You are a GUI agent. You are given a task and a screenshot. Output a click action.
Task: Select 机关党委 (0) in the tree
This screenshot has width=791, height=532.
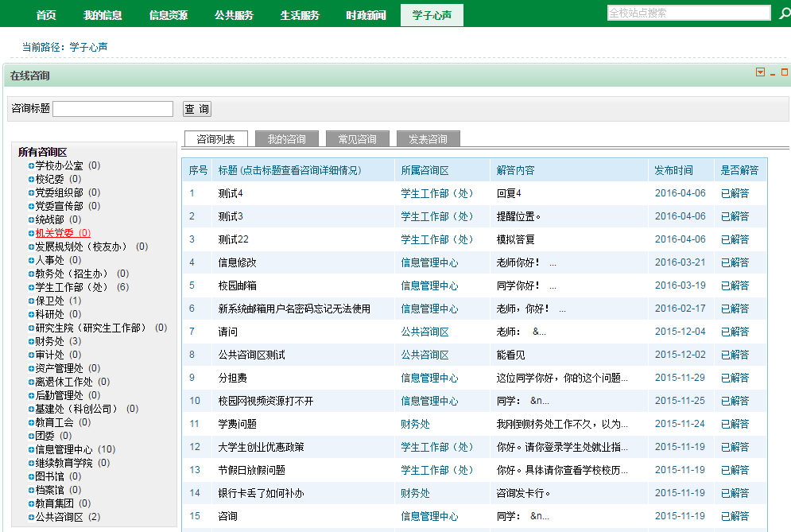click(x=63, y=233)
